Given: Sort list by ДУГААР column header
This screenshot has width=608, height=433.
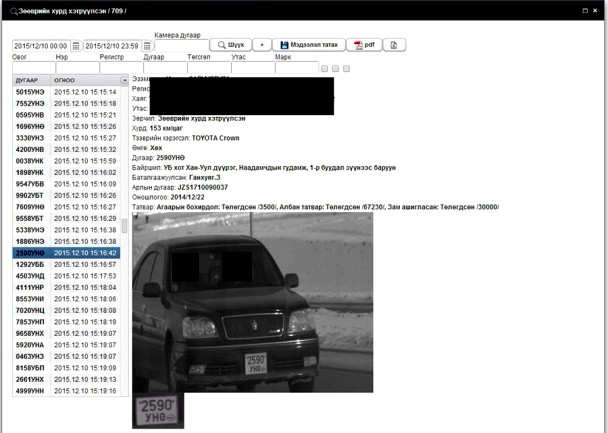Looking at the screenshot, I should coord(31,80).
